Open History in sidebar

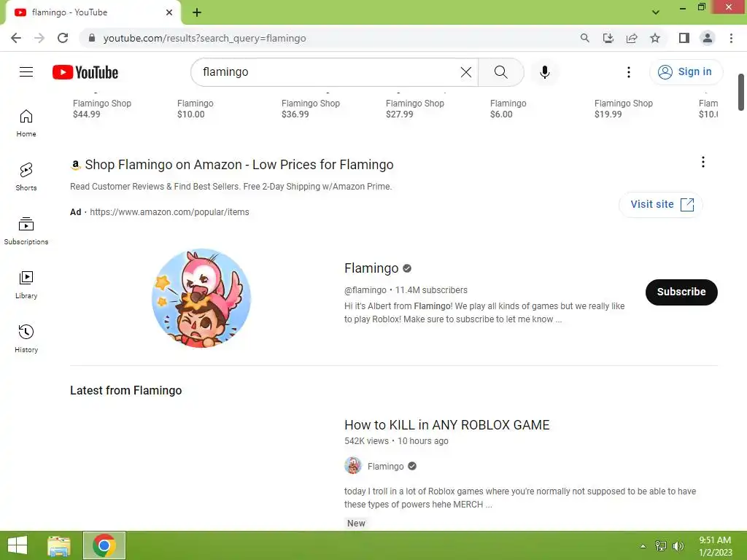click(x=26, y=338)
